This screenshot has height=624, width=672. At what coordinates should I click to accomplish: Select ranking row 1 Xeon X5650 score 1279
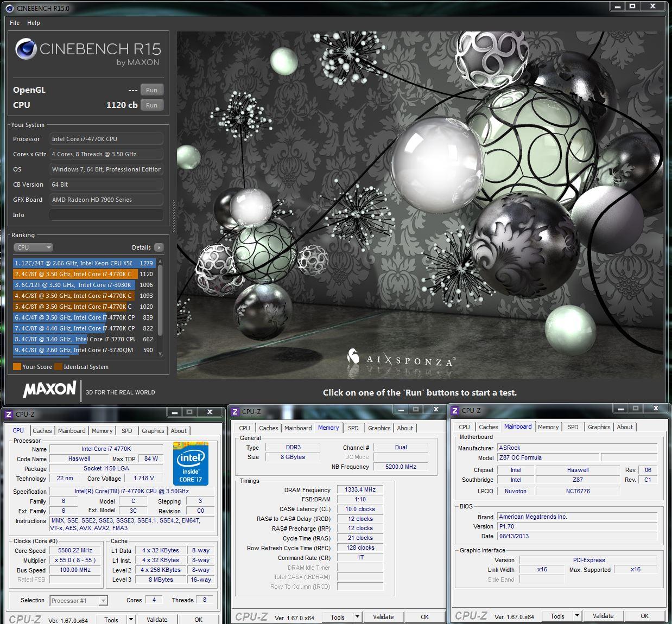tap(85, 263)
